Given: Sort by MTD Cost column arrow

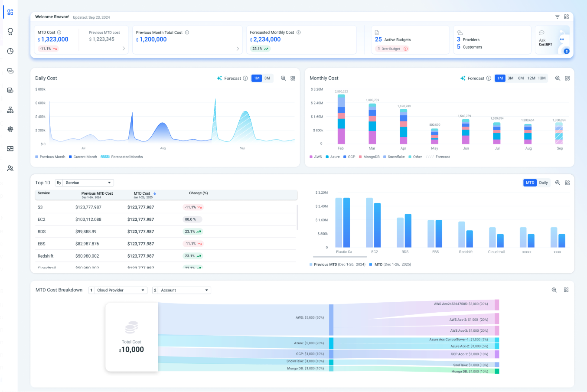Looking at the screenshot, I should point(155,193).
